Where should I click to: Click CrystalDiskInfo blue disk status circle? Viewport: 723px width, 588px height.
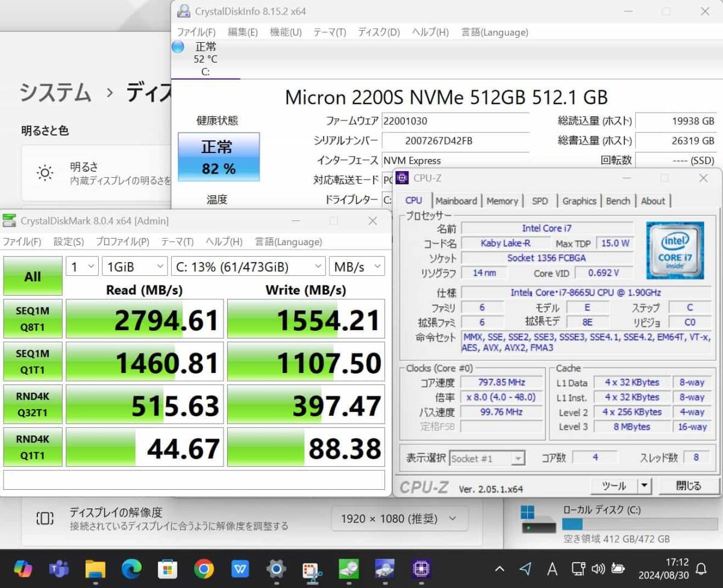click(x=178, y=46)
